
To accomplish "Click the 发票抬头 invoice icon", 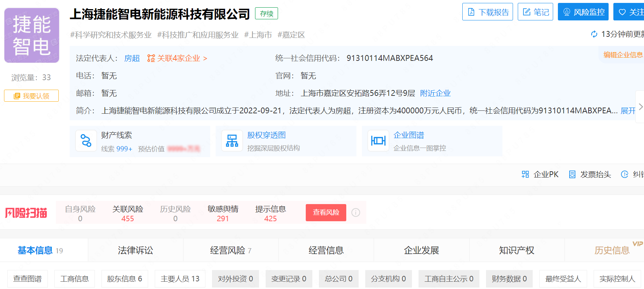I will (x=572, y=175).
